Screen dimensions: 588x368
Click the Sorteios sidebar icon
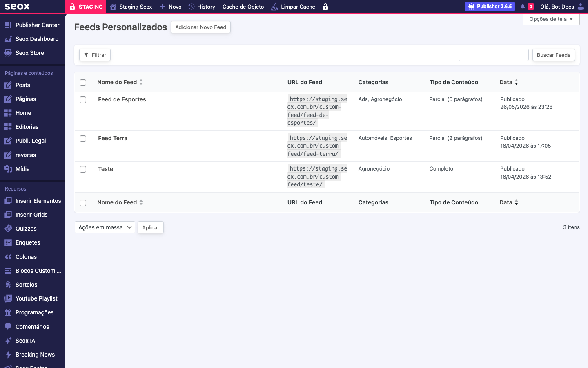pyautogui.click(x=8, y=285)
